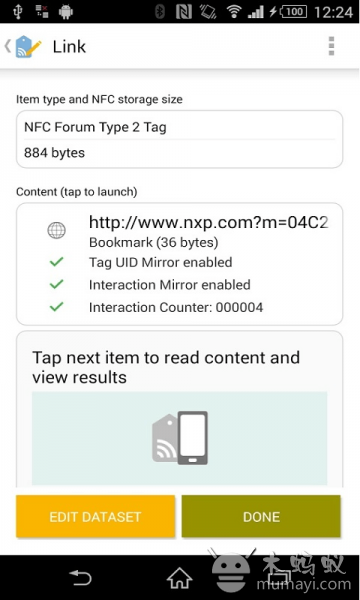Tap the NFC tag writer app icon
The width and height of the screenshot is (360, 600).
point(28,46)
